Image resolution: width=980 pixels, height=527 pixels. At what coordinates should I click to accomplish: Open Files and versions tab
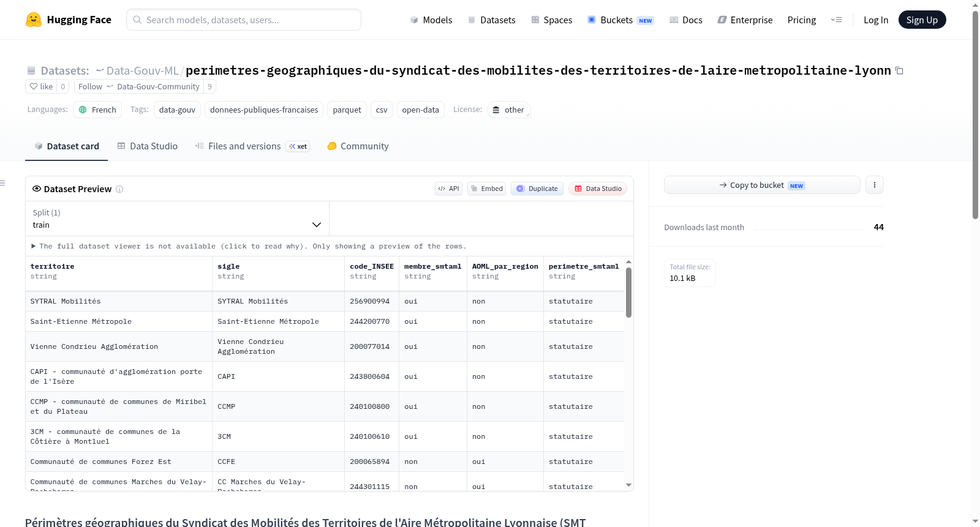[x=252, y=146]
